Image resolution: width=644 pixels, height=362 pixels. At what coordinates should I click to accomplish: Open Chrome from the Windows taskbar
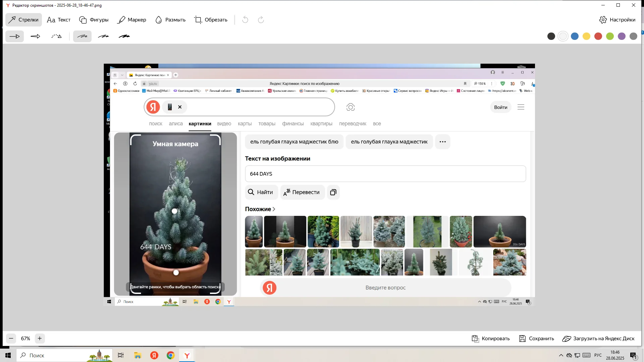click(171, 356)
